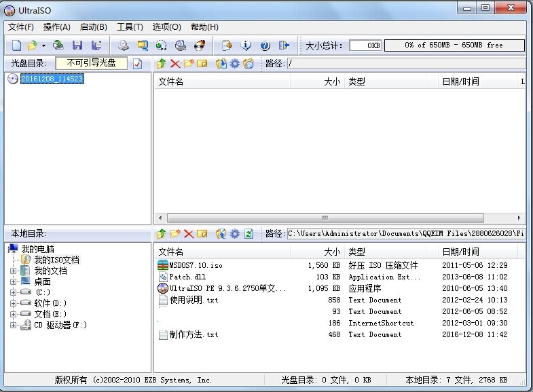Click boot info checkmark icon beside 不可引导光盘
The image size is (533, 392).
pos(137,64)
